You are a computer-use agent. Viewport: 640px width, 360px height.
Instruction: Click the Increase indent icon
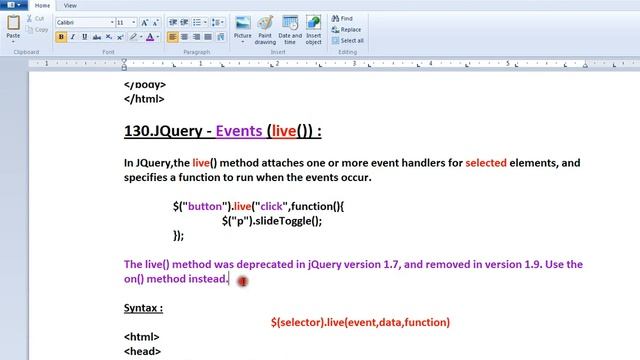coord(184,22)
